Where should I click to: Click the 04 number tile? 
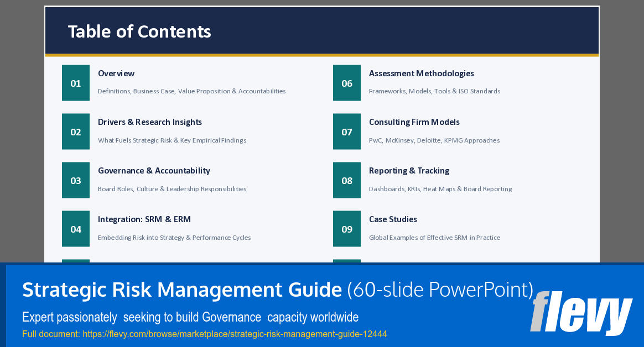[76, 229]
